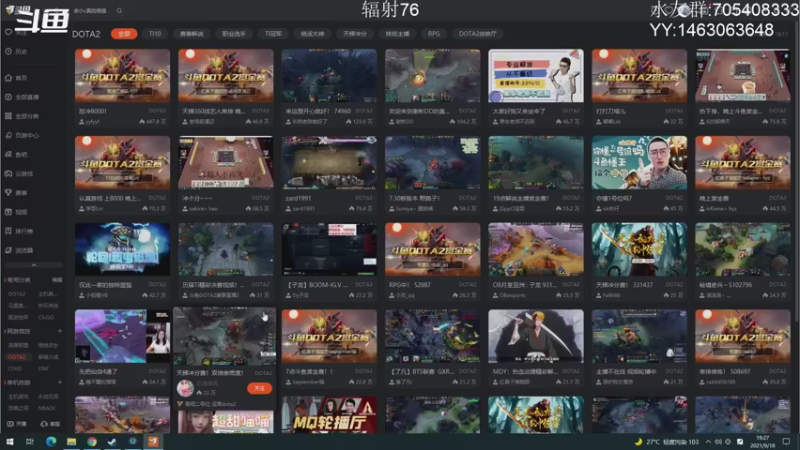Show hidden system tray icons chevron
This screenshot has width=800, height=450.
[708, 441]
